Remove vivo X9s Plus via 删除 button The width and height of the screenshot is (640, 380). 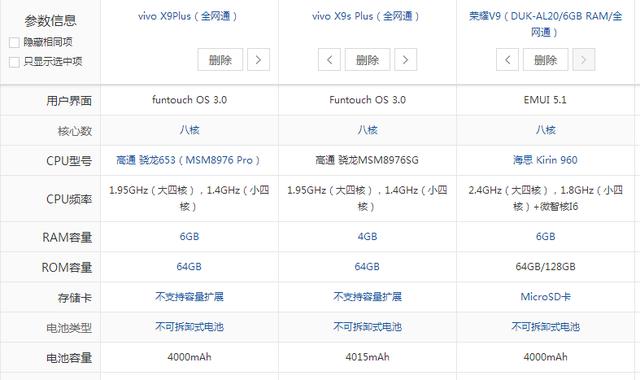coord(367,60)
